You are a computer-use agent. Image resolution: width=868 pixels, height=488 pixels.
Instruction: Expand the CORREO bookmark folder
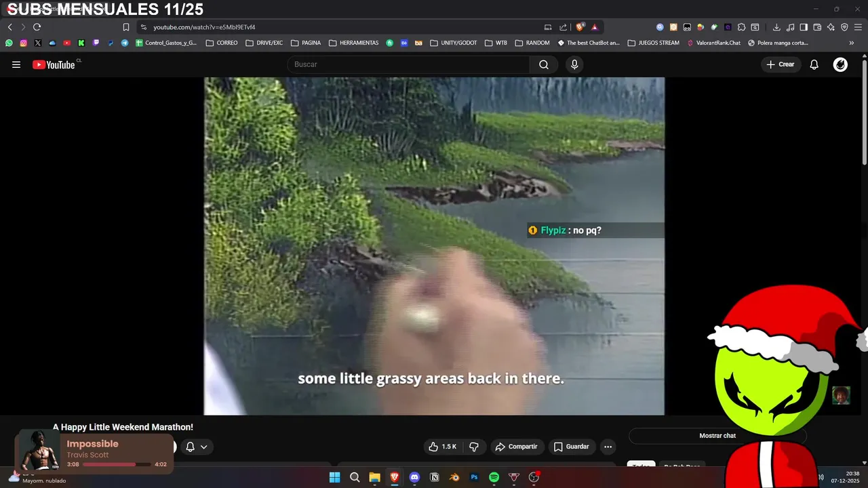tap(222, 43)
